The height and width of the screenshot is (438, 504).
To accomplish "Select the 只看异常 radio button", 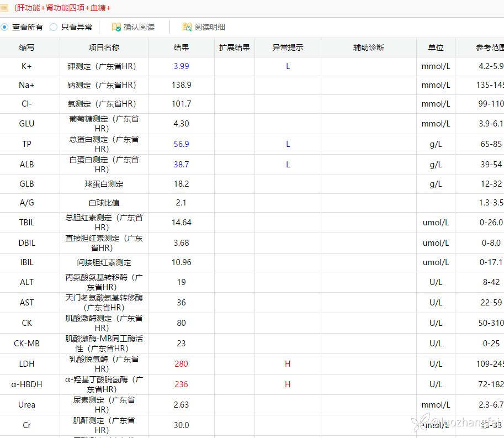I will [x=54, y=27].
